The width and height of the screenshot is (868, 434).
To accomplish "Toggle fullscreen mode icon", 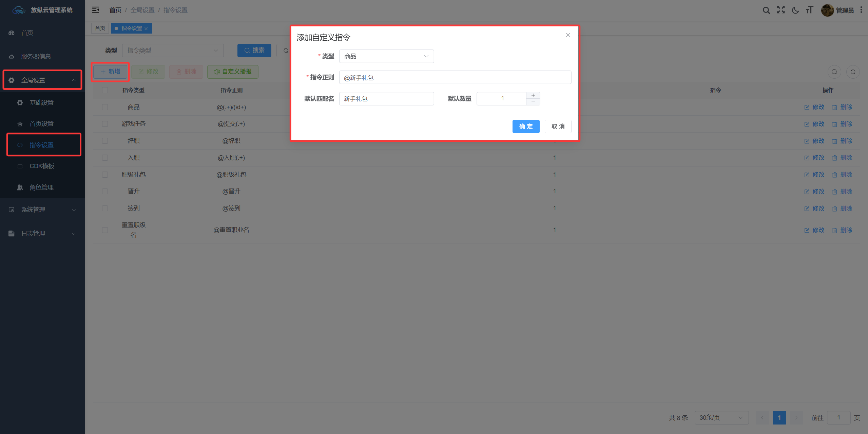I will 781,10.
